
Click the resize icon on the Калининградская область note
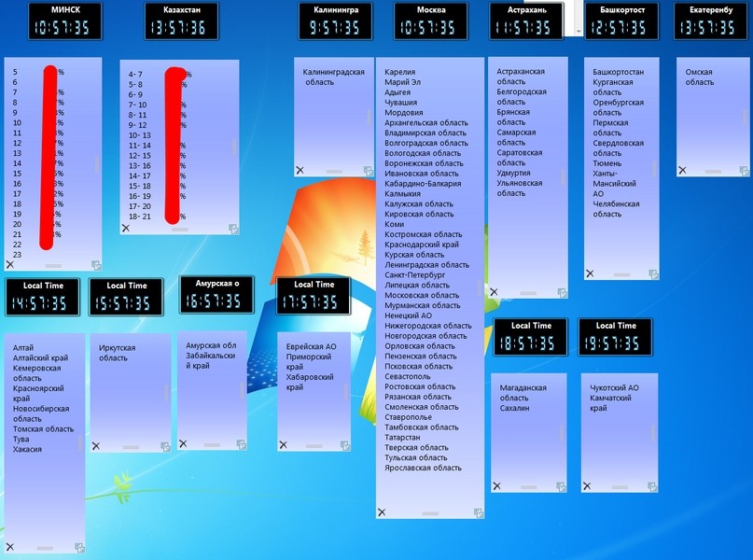tap(369, 171)
